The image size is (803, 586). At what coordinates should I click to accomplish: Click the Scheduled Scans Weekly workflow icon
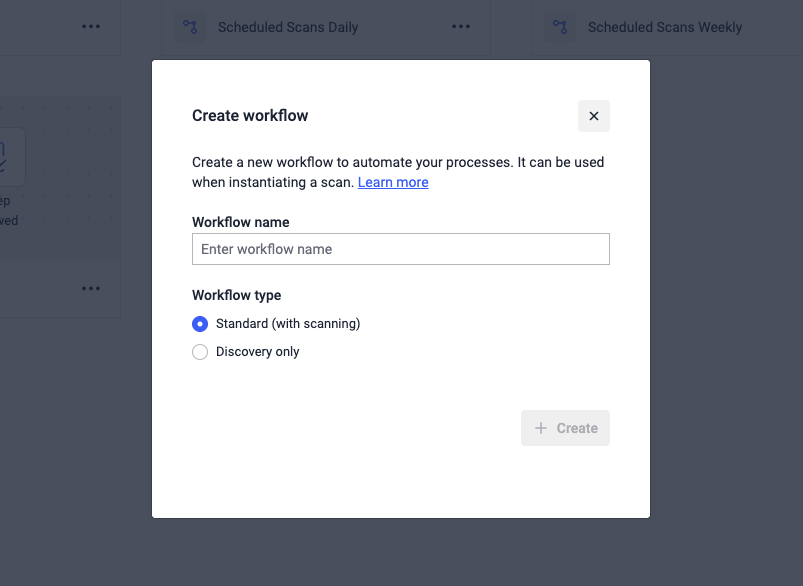[560, 27]
